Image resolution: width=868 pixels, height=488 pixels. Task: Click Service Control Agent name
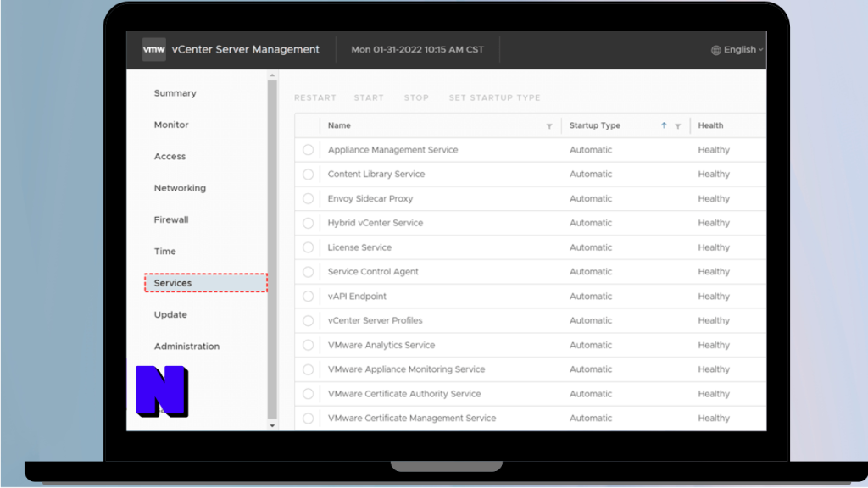[x=373, y=272]
